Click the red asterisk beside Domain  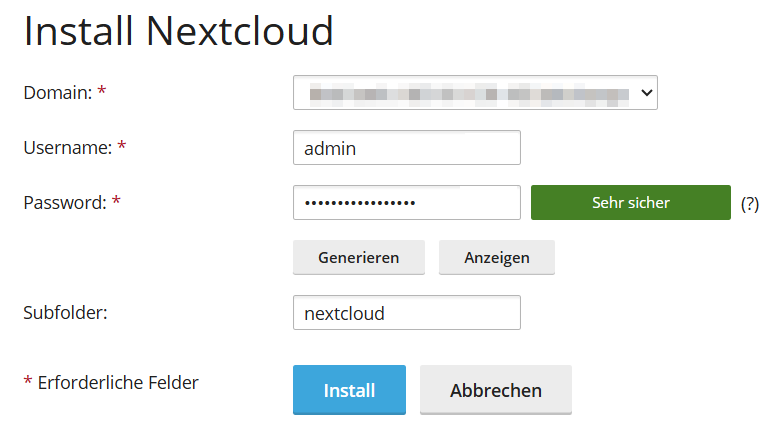coord(102,92)
